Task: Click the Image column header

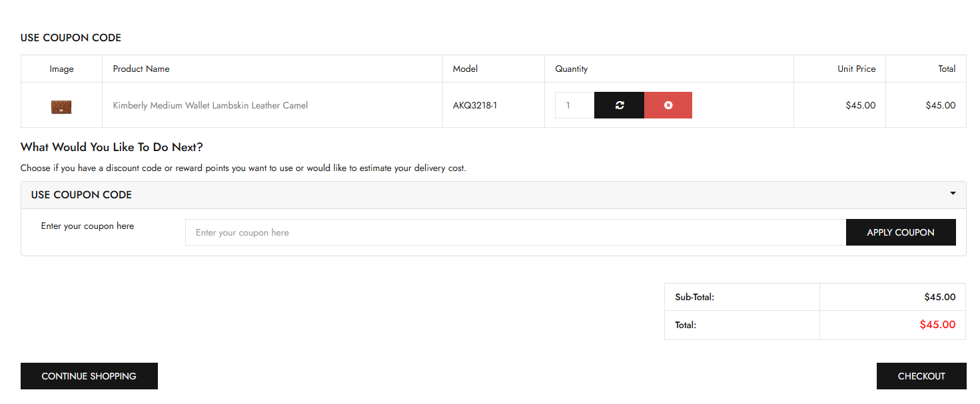Action: [61, 69]
